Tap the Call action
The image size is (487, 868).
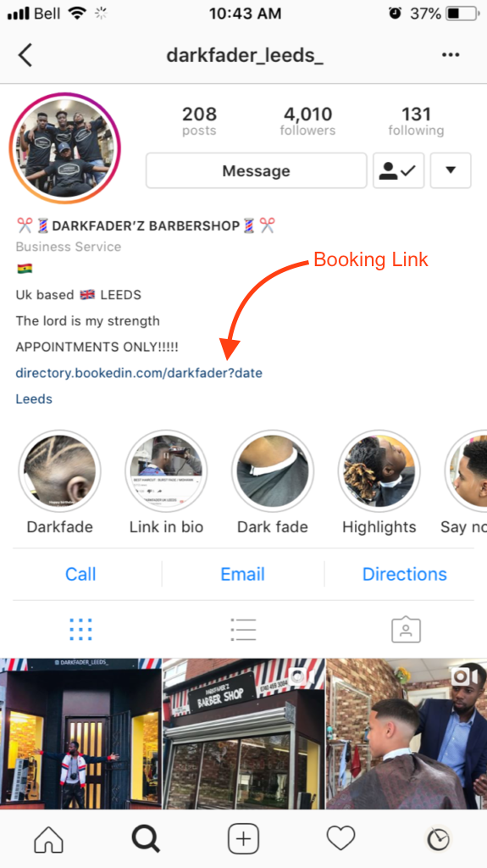click(80, 574)
